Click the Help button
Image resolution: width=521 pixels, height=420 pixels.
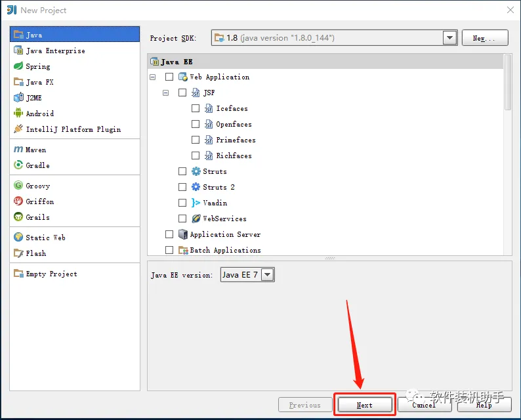[x=484, y=405]
